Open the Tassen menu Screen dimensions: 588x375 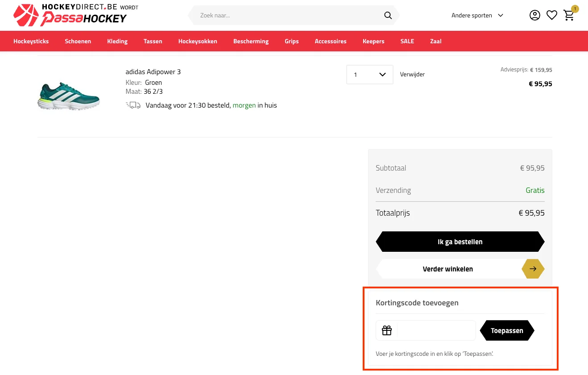(153, 41)
